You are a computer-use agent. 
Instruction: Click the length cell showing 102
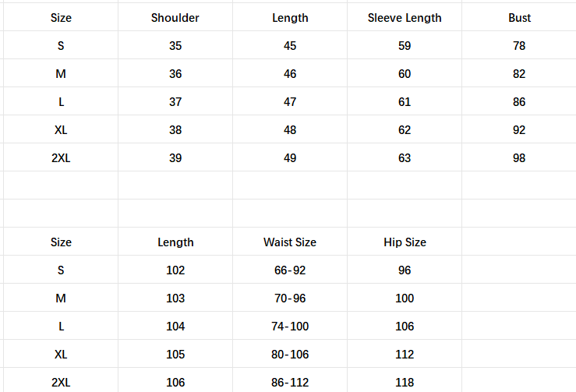[175, 270]
